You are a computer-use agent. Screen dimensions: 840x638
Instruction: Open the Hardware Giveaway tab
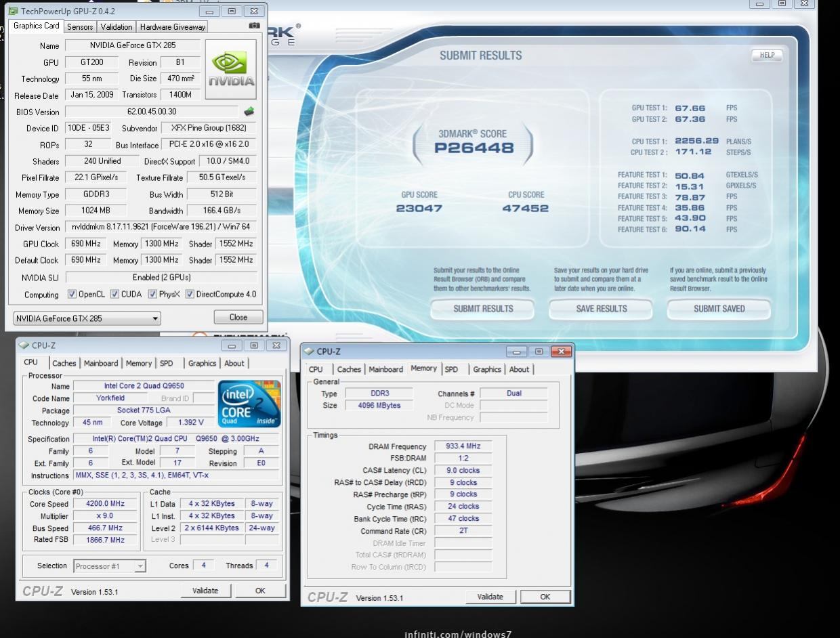[x=173, y=27]
